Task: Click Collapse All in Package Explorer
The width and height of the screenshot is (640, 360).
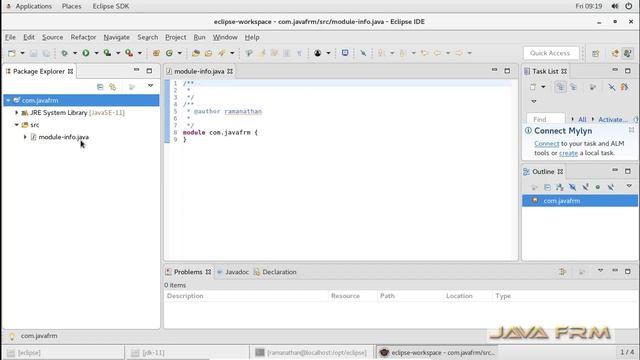Action: [100, 87]
